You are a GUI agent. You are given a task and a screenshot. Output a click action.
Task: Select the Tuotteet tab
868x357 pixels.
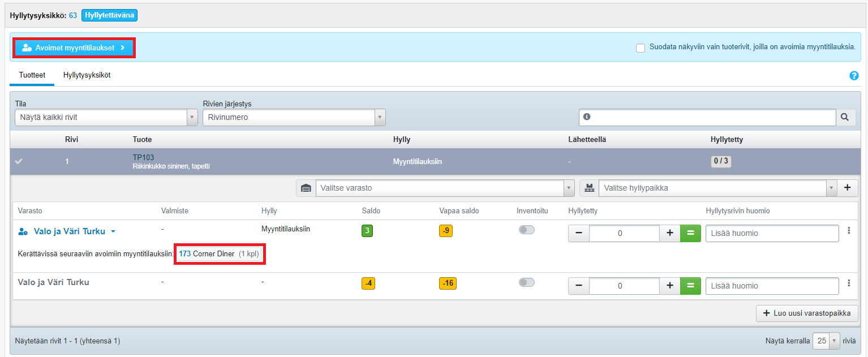click(x=32, y=75)
